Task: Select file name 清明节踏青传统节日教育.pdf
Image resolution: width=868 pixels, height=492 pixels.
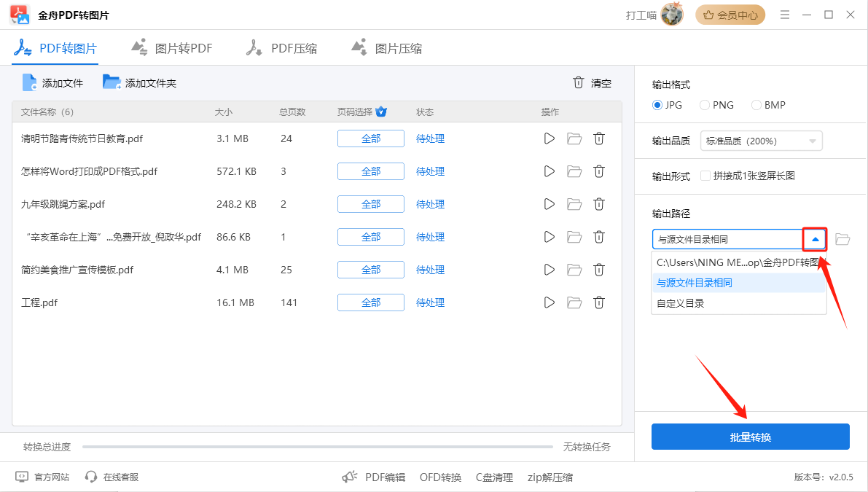Action: pos(82,138)
